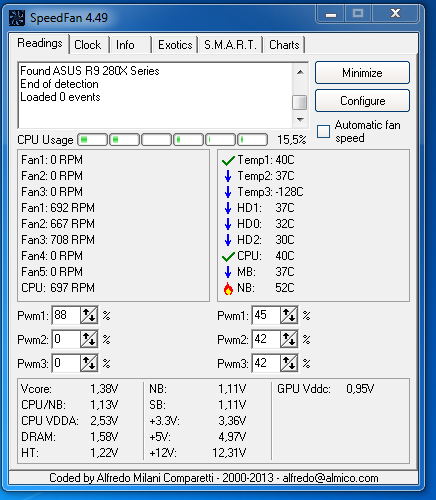This screenshot has width=436, height=500.
Task: Click the last CPU Usage bar
Action: 253,140
